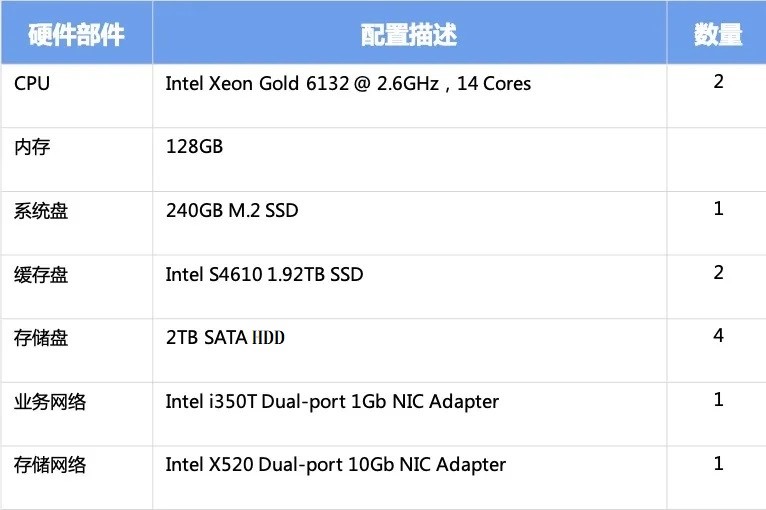This screenshot has height=510, width=766.
Task: Select the quantity 2 in CPU row
Action: [x=718, y=82]
